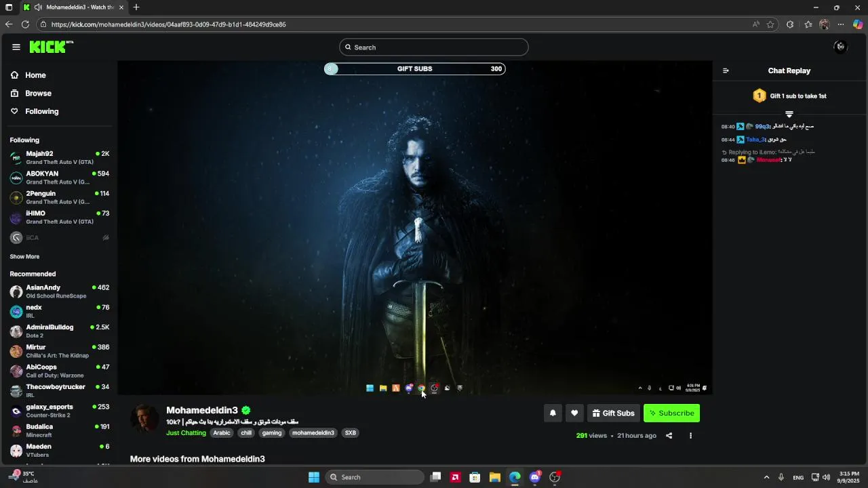
Task: Select the mohamedeldin3 tag
Action: point(313,433)
